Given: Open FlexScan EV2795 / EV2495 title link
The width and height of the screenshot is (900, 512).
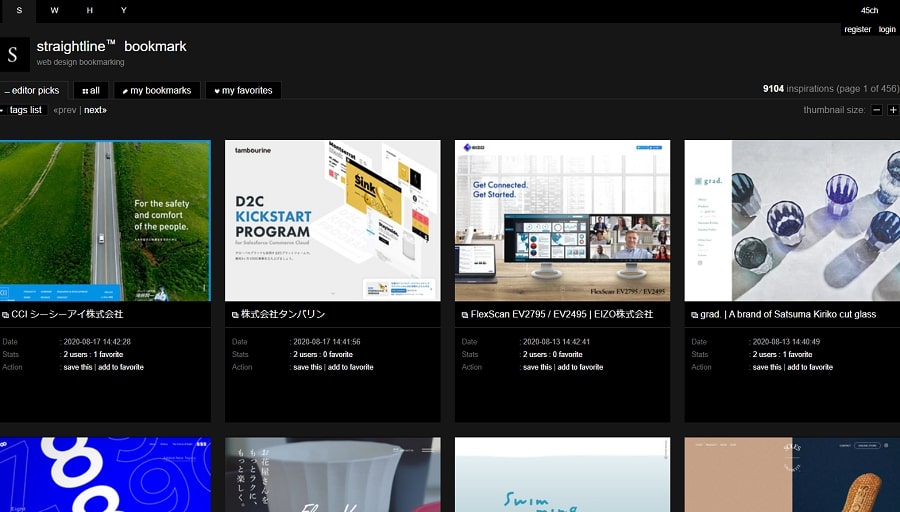Looking at the screenshot, I should (562, 314).
